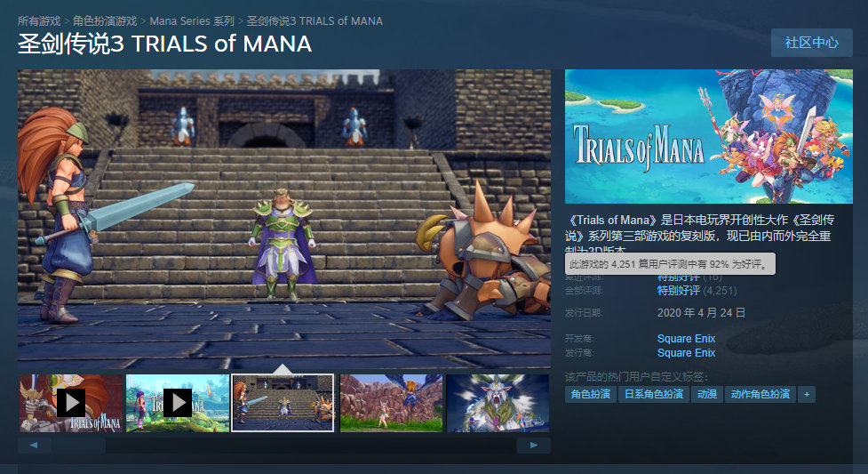Open the 社区中心 community hub
Screen dimensions: 868x474
point(811,43)
